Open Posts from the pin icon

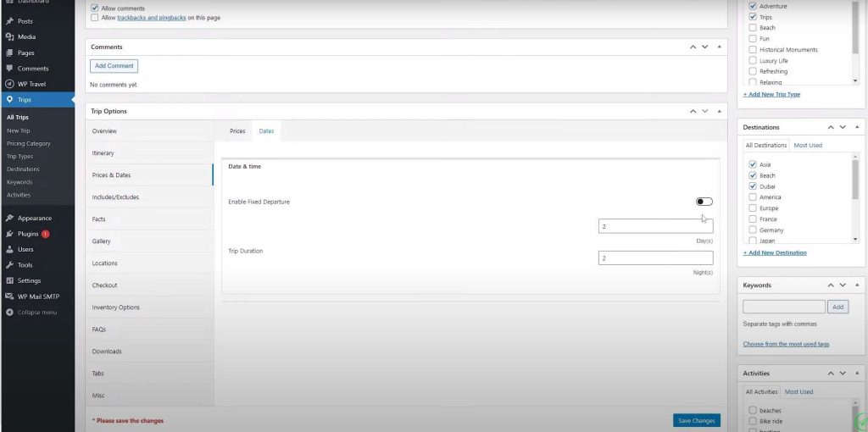tap(9, 21)
